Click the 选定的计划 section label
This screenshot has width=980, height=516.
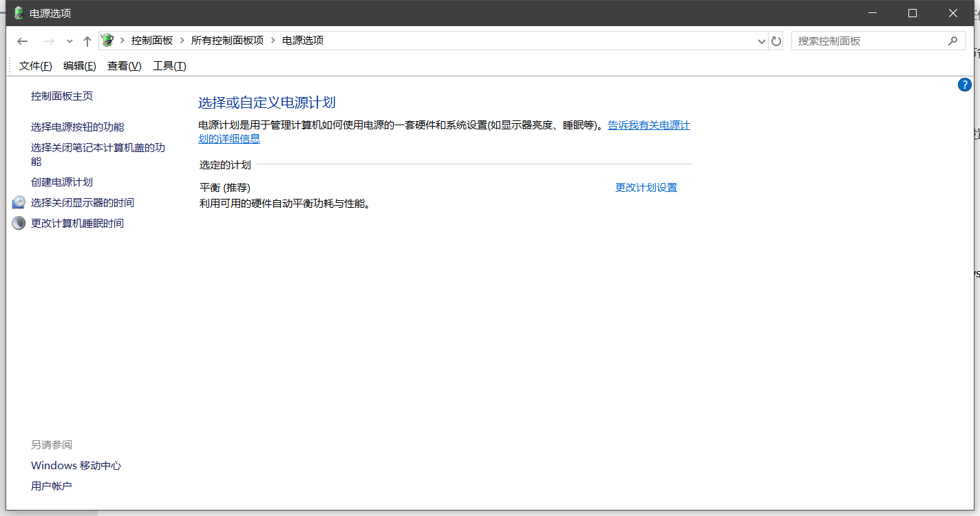click(x=225, y=165)
